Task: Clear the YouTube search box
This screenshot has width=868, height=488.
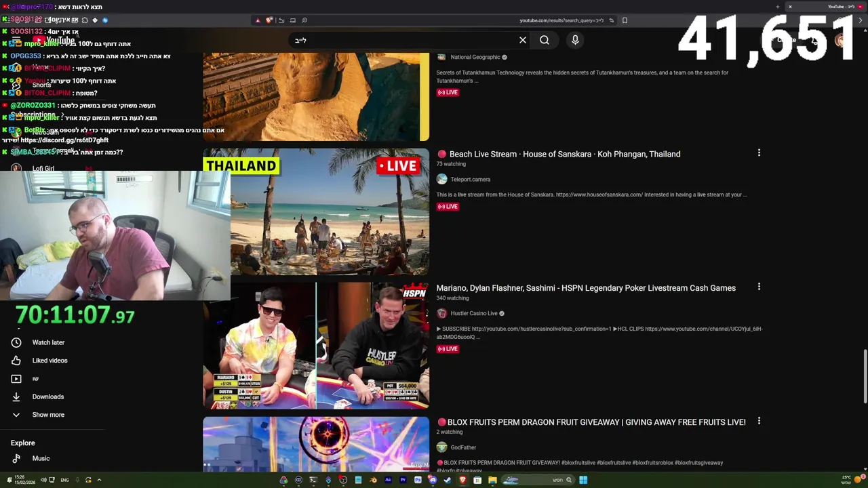Action: (523, 40)
